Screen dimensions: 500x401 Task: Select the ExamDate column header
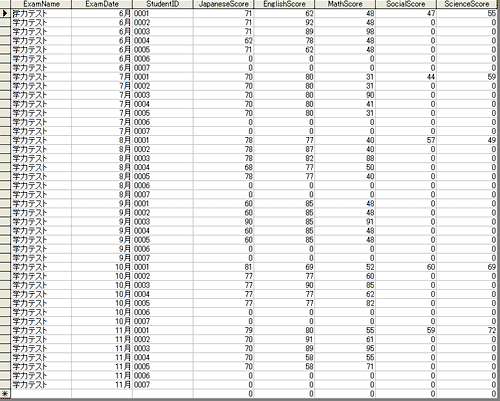pos(102,4)
